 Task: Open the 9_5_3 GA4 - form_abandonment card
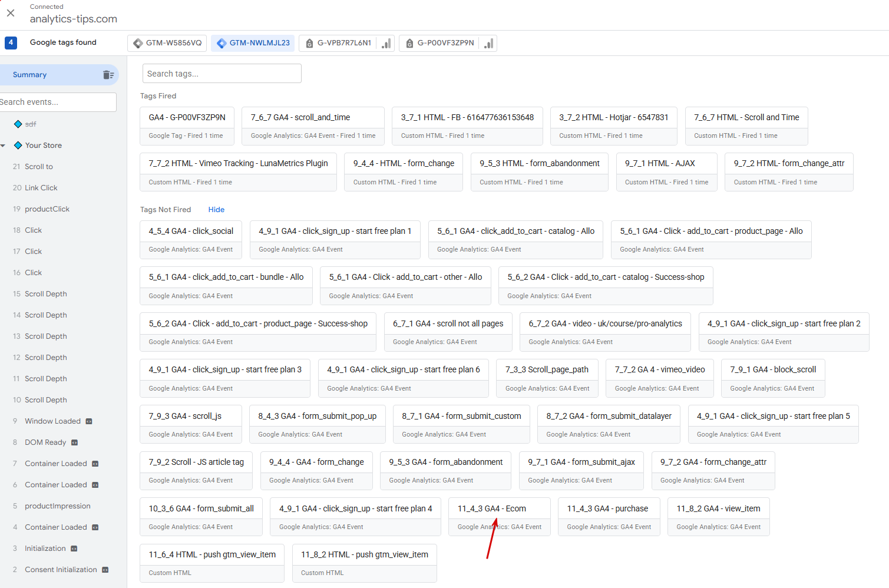point(445,471)
